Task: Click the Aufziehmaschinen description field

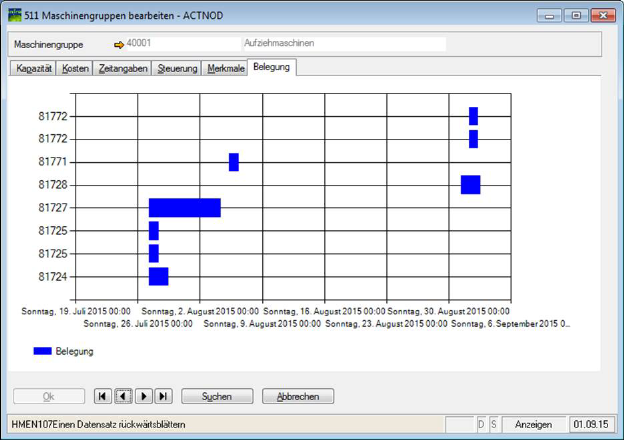Action: [343, 45]
